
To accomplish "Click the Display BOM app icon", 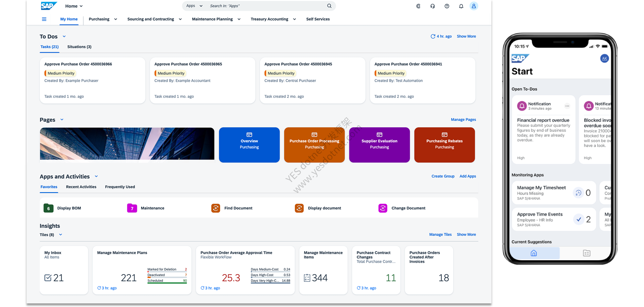I will [48, 208].
